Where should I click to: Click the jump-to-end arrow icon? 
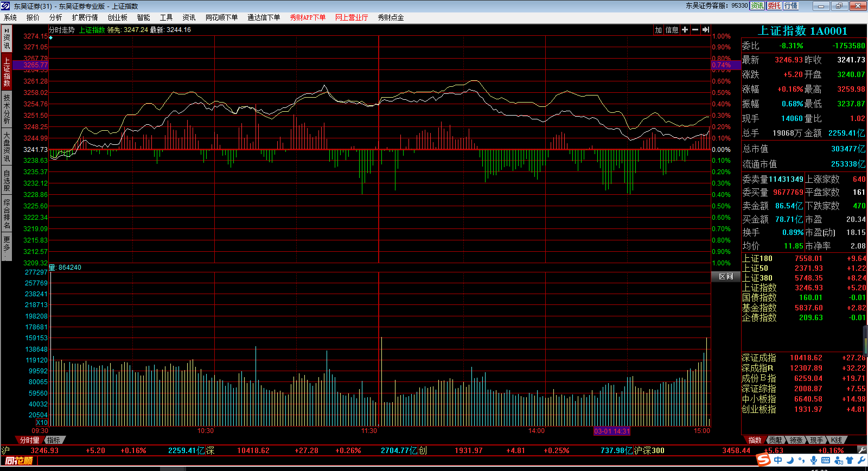coord(705,30)
